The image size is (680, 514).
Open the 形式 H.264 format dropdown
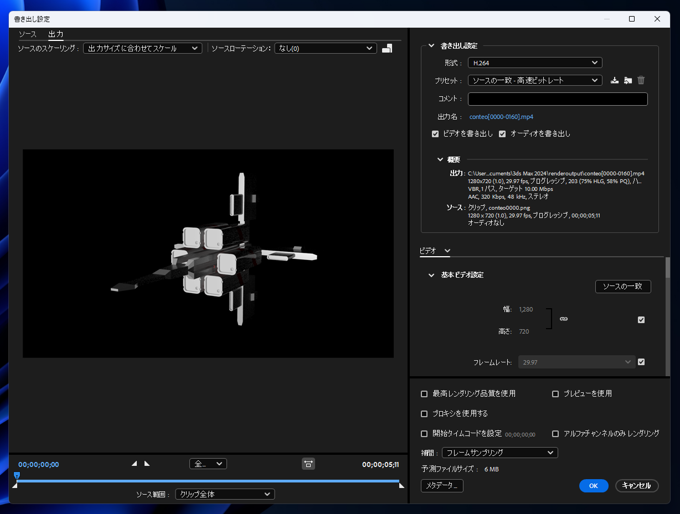pyautogui.click(x=535, y=63)
